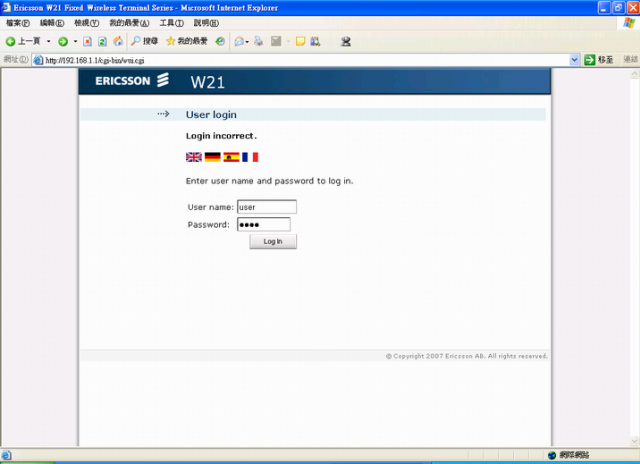Click the Edit page toolbar icon
The height and width of the screenshot is (464, 640).
(276, 41)
